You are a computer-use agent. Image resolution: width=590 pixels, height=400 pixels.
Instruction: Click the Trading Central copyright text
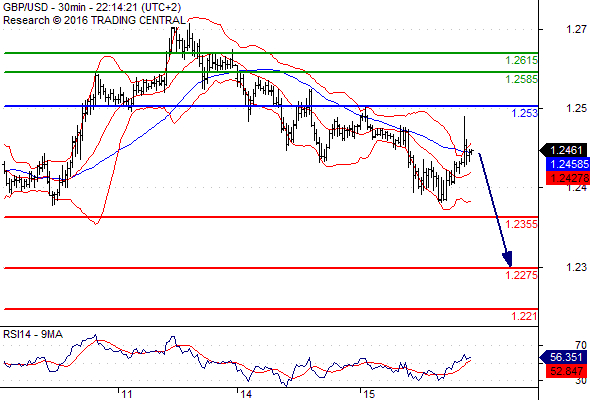[x=94, y=20]
